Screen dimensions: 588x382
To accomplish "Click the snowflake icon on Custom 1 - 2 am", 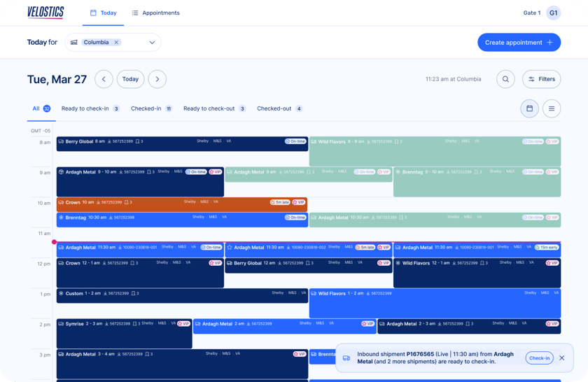I will coord(61,294).
